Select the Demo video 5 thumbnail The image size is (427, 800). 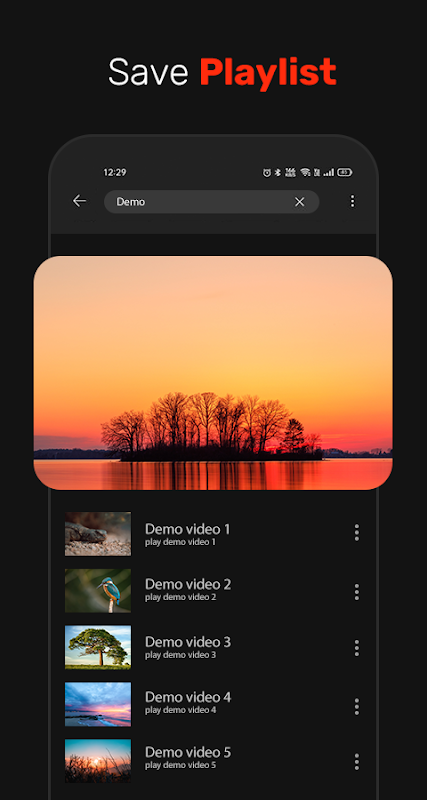coord(98,761)
